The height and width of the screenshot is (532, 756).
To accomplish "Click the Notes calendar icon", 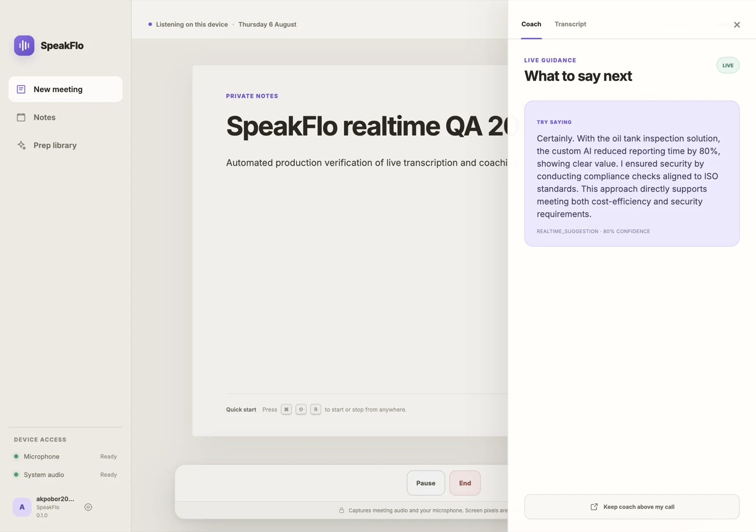I will pyautogui.click(x=21, y=117).
